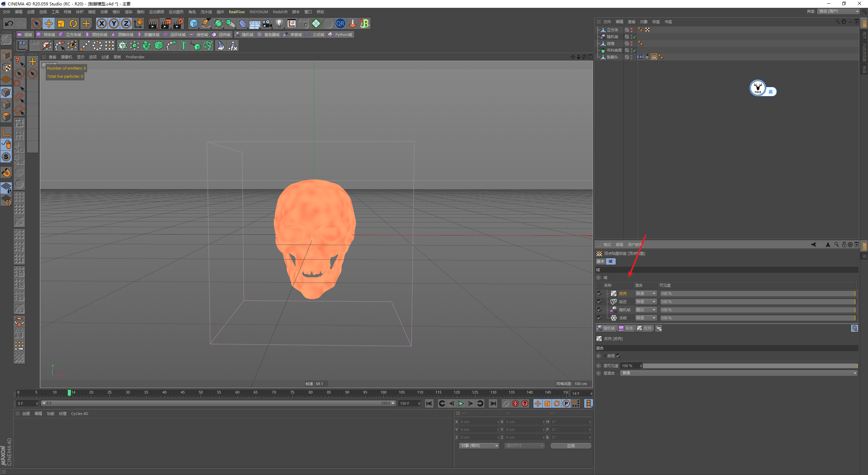Image resolution: width=868 pixels, height=475 pixels.
Task: Disable the 冻结 field layer checkbox
Action: 599,318
